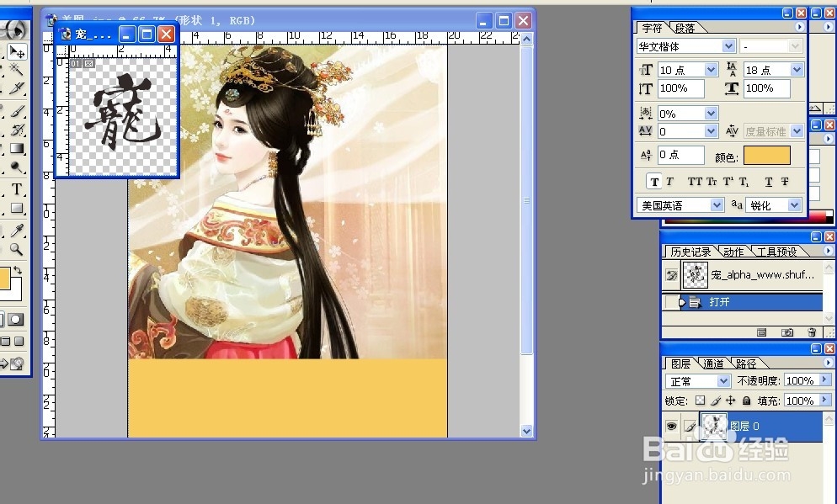Toggle Faux Italic text style
This screenshot has height=504, width=837.
[x=670, y=182]
